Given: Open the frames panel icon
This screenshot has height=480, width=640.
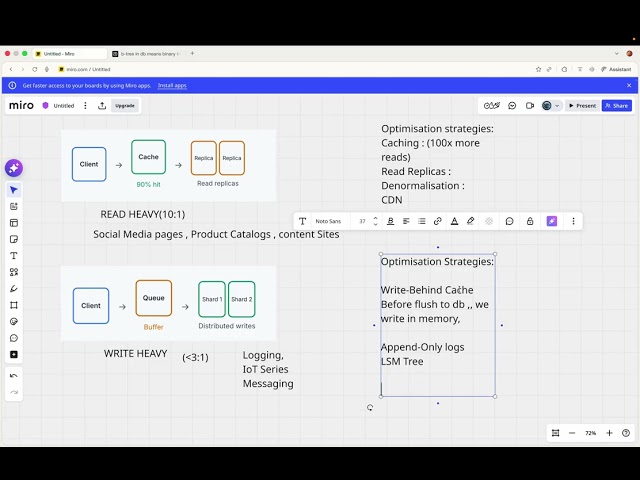Looking at the screenshot, I should pos(556,433).
